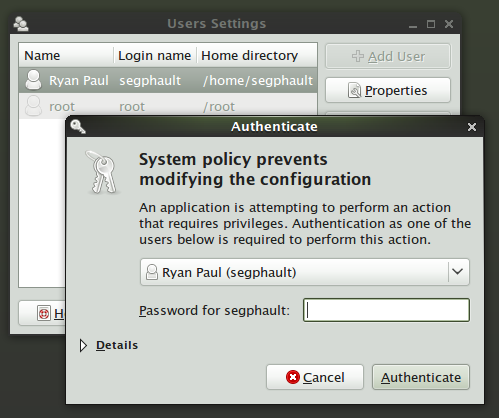Close the Authenticate dialog
The width and height of the screenshot is (499, 418).
pyautogui.click(x=472, y=127)
